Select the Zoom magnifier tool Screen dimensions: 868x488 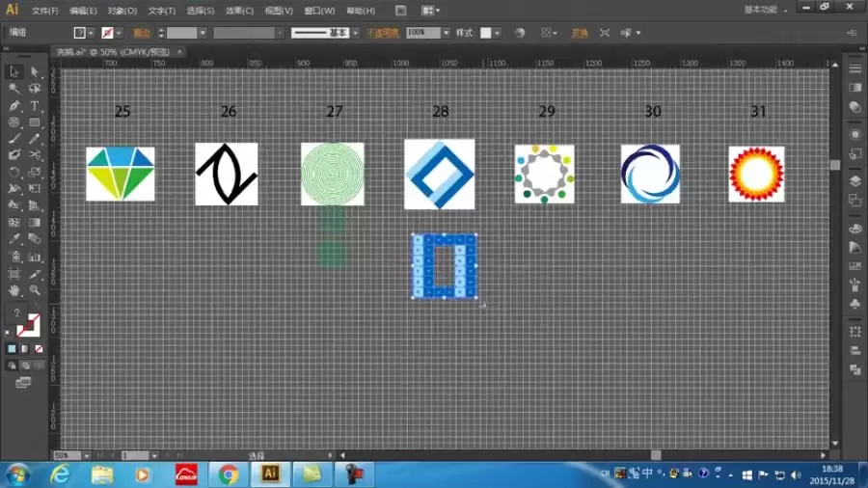pos(35,290)
